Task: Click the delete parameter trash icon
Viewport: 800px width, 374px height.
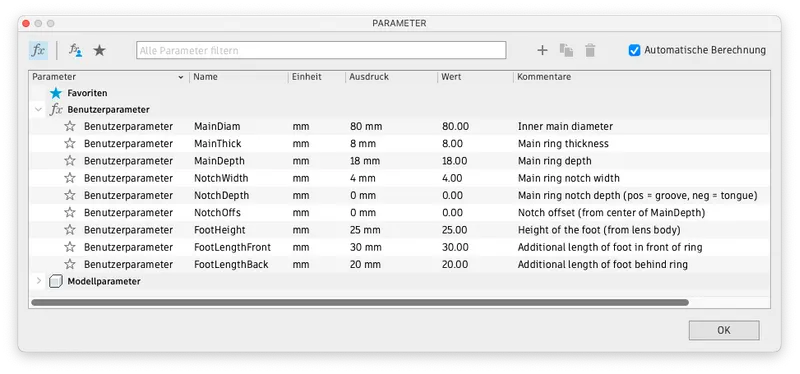Action: coord(590,50)
